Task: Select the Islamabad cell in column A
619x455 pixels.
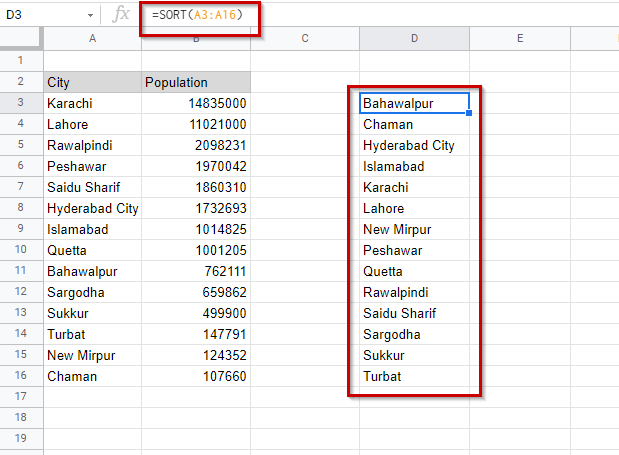Action: (x=92, y=229)
